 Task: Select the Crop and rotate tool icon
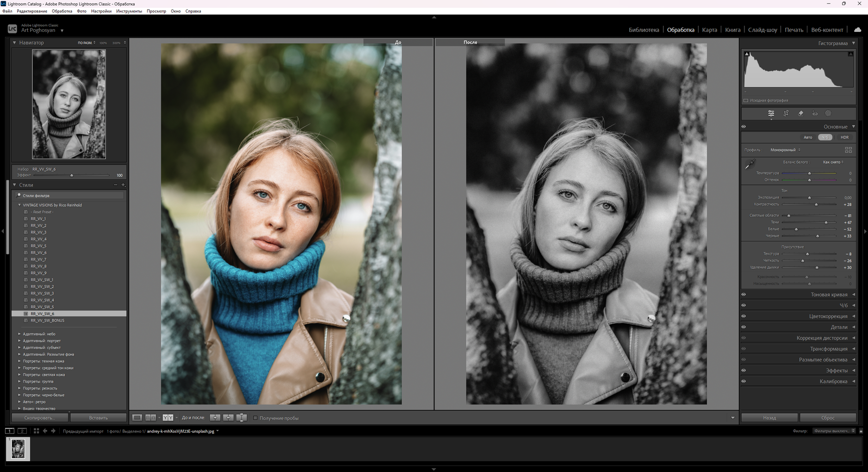[786, 113]
